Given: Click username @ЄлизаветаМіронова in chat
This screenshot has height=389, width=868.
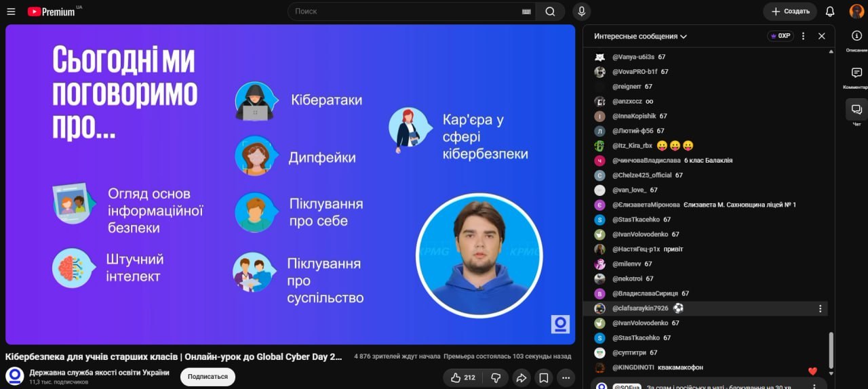Looking at the screenshot, I should (x=646, y=205).
